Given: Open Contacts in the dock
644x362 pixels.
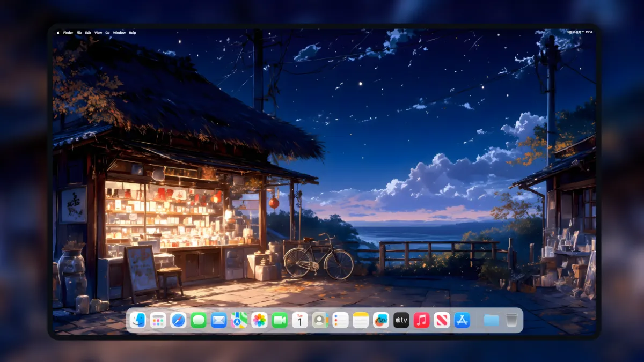Looking at the screenshot, I should [x=320, y=320].
